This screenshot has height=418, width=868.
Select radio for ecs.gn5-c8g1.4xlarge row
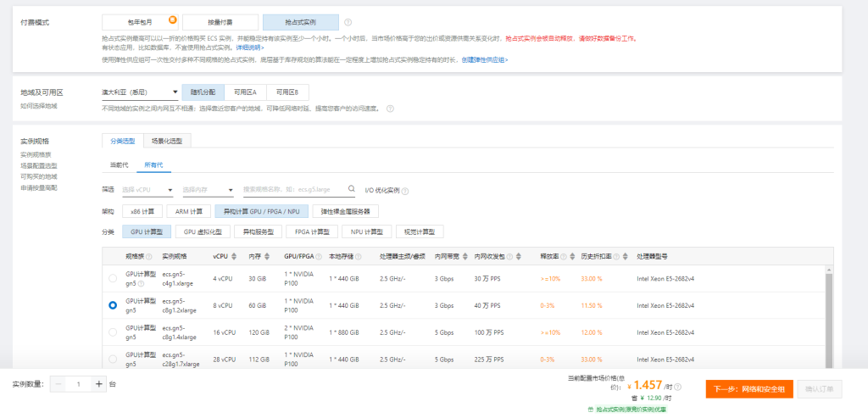pos(114,332)
